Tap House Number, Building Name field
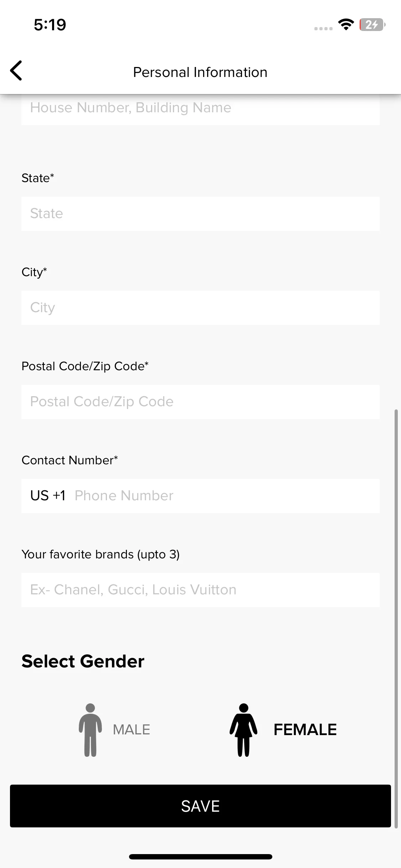Viewport: 401px width, 868px height. 200,110
